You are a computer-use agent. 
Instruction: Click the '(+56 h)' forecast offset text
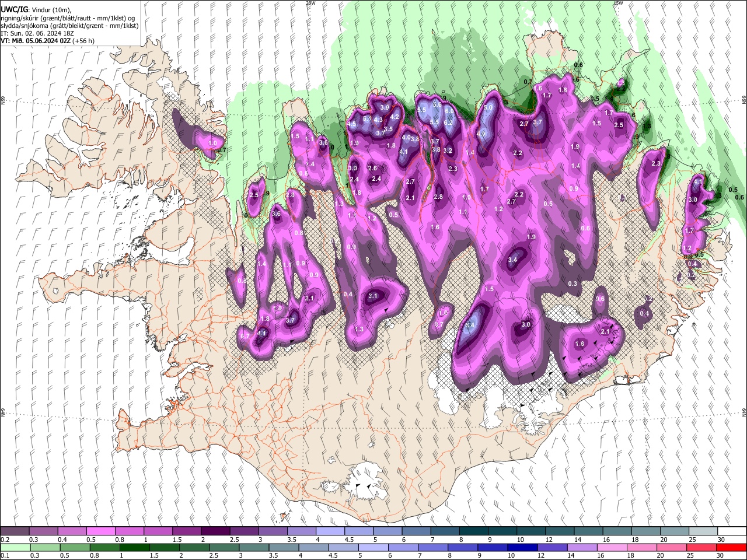pos(83,41)
